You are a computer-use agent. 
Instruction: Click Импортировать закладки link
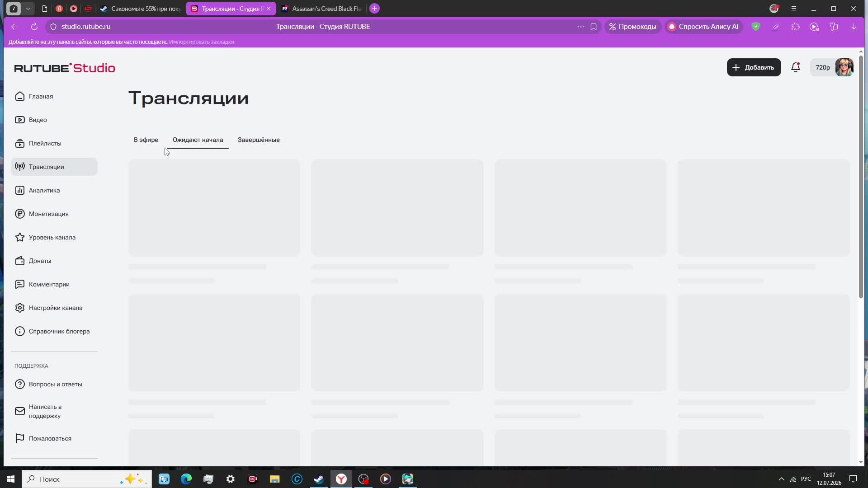tap(202, 42)
